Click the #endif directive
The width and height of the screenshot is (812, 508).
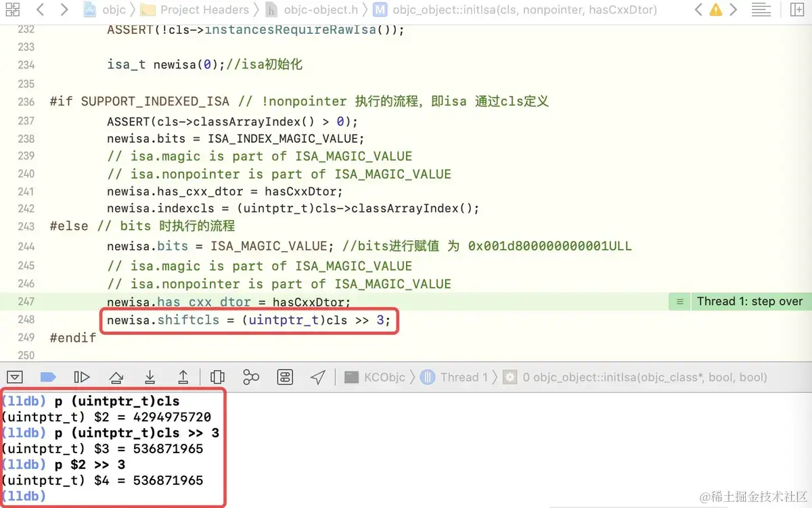(x=73, y=338)
